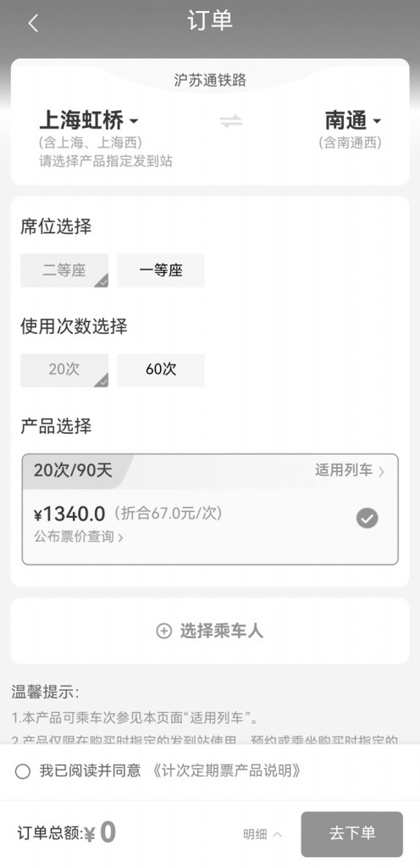
Task: Select the 20次/90天 product card
Action: click(210, 509)
